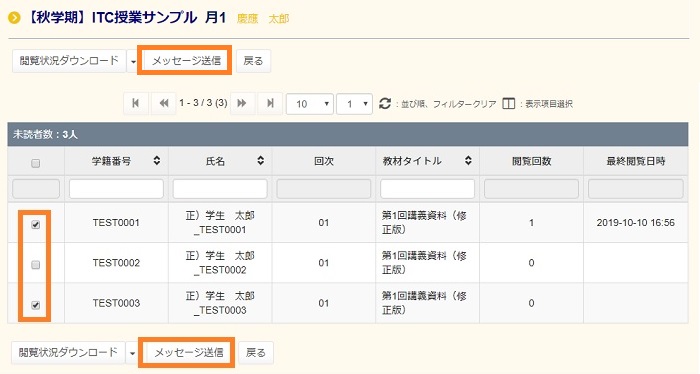Viewport: 700px width, 374px height.
Task: Go to previous page of results
Action: (164, 103)
